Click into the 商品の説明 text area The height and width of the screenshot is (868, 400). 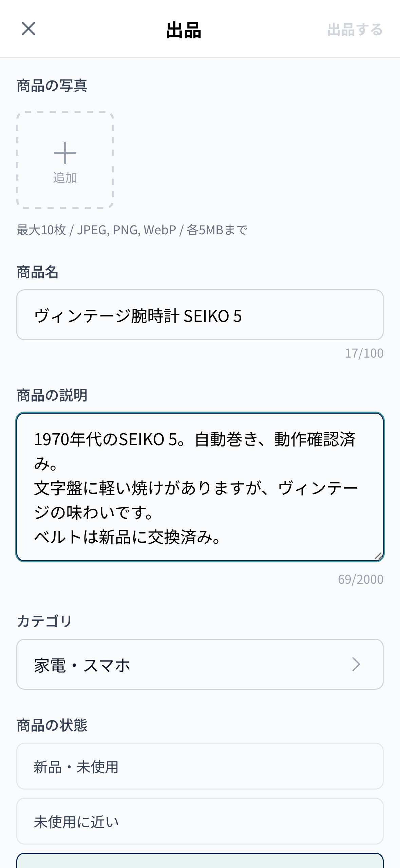[200, 487]
